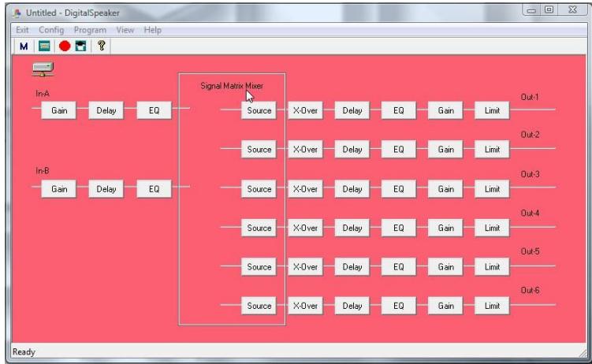
Task: Open the Gain block for Out-4
Action: (445, 228)
